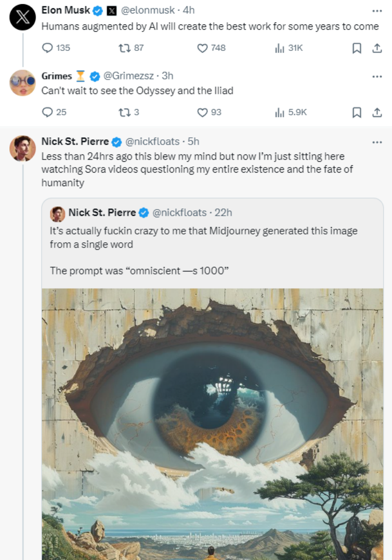392x560 pixels.
Task: Bookmark Grimes' tweet
Action: pyautogui.click(x=357, y=112)
